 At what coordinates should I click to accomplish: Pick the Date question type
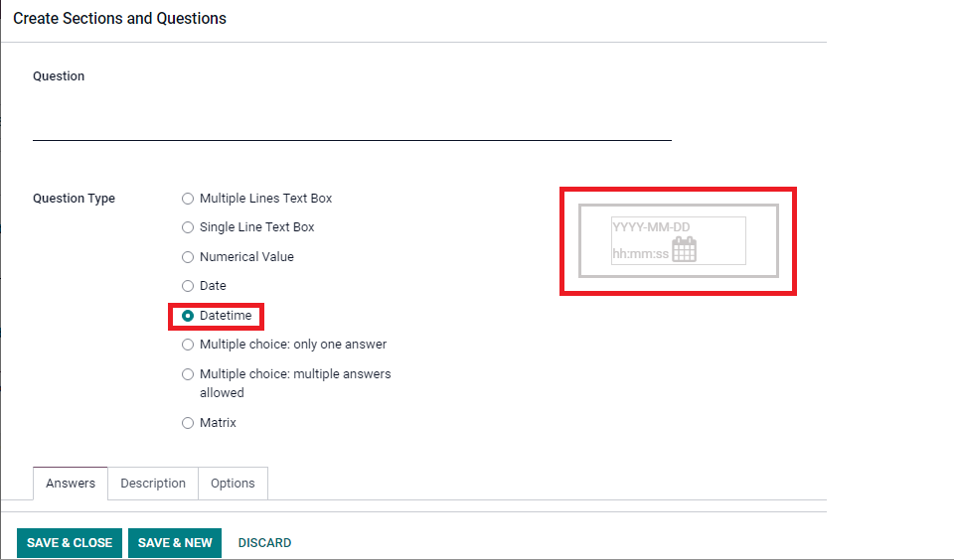[x=188, y=286]
